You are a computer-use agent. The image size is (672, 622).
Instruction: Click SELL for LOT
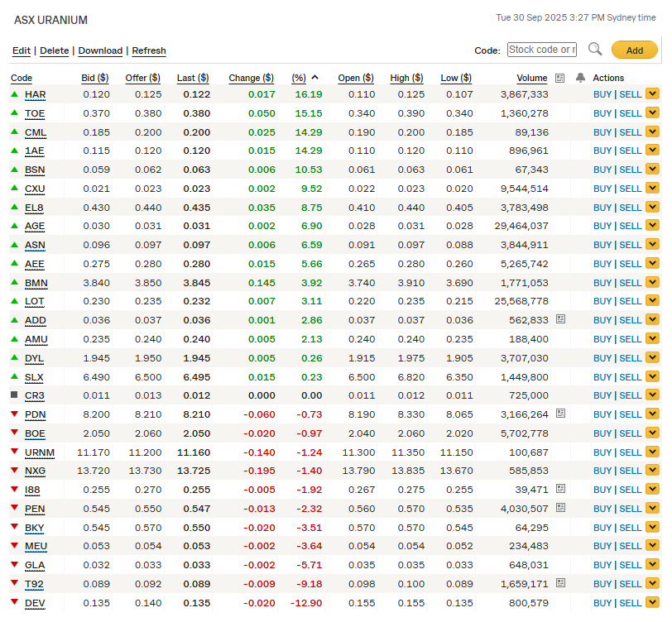(631, 302)
